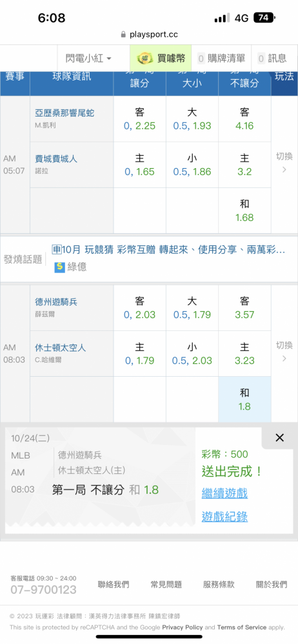298x644 pixels.
Task: Open the 遊戲紀錄 link
Action: click(224, 516)
